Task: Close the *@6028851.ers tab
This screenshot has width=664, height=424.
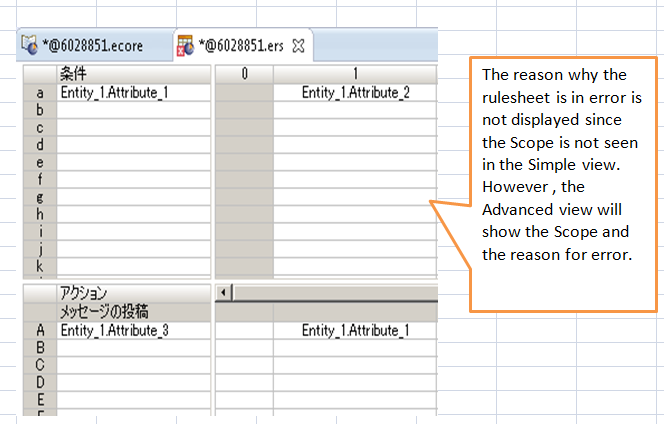Action: (x=299, y=46)
